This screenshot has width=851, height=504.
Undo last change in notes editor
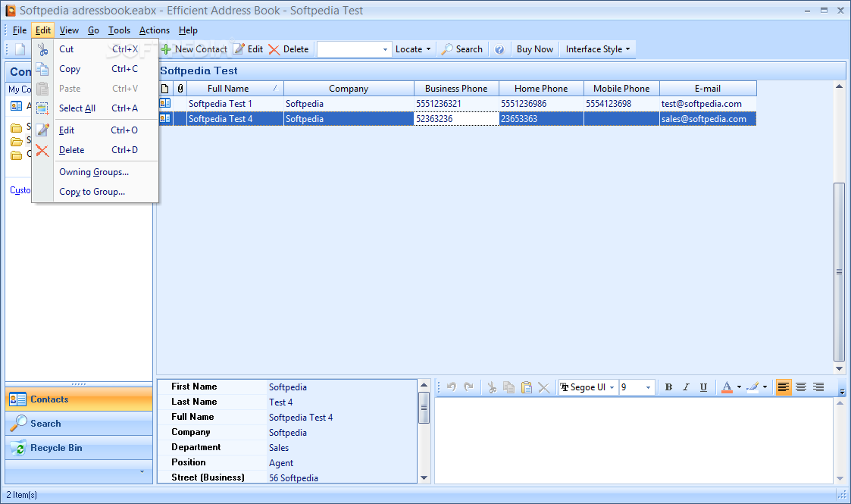click(x=452, y=387)
